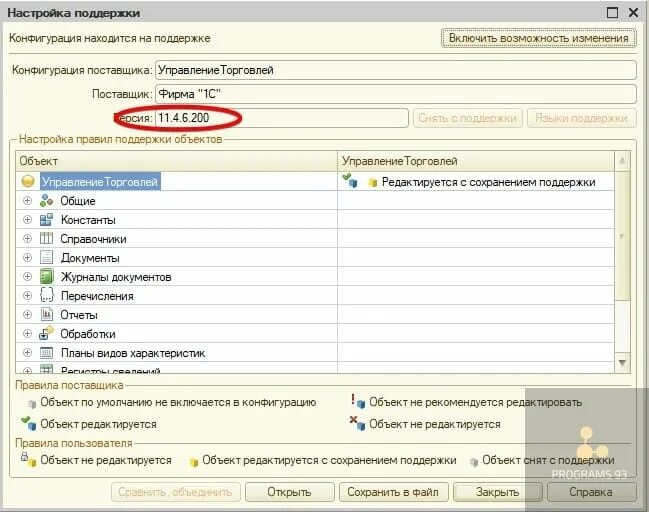The width and height of the screenshot is (649, 512).
Task: Click the Поставщик field with Фирма "1С"
Action: 396,94
